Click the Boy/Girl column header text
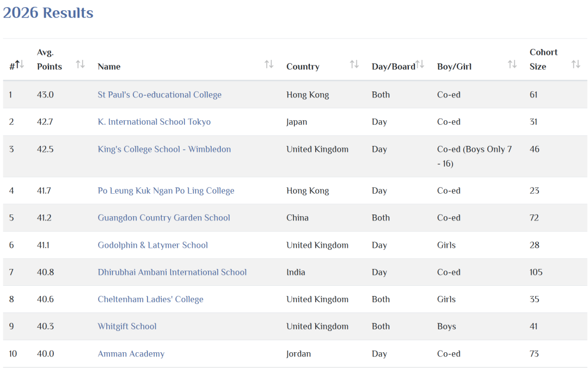The height and width of the screenshot is (368, 588). click(x=454, y=67)
